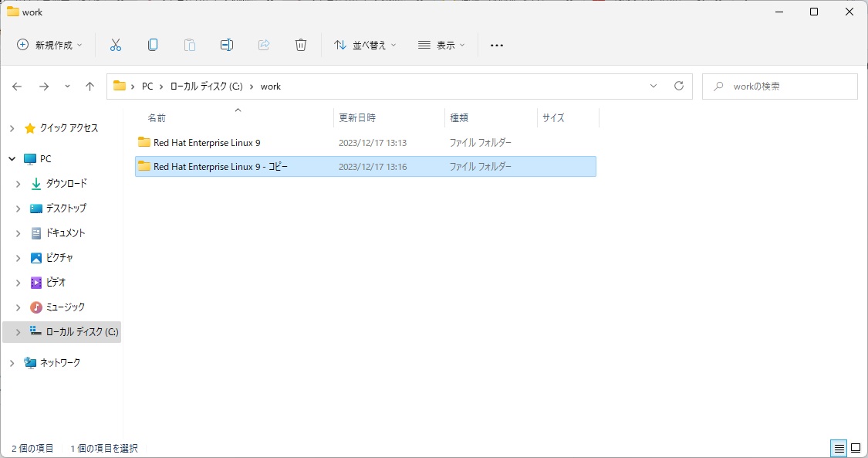
Task: Click PC in the address breadcrumb
Action: pos(147,87)
